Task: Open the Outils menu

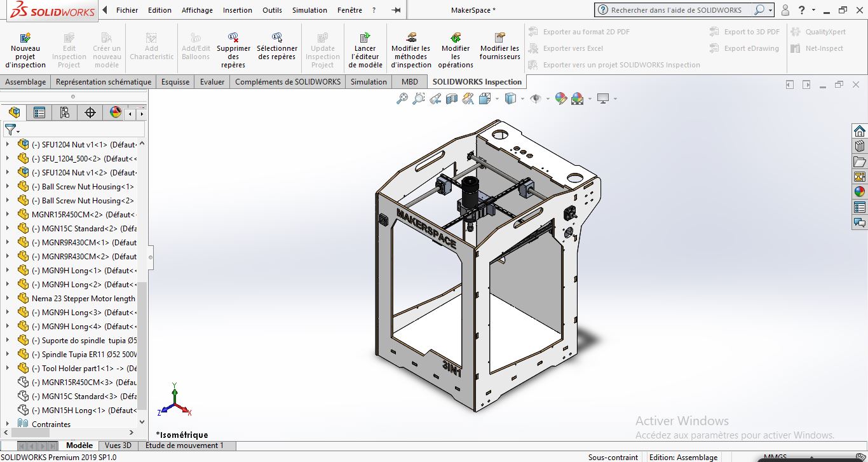Action: click(x=272, y=10)
